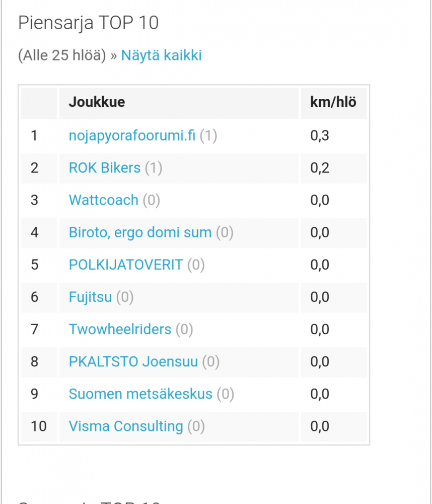
Task: Click rank number 10 cell
Action: click(x=39, y=426)
